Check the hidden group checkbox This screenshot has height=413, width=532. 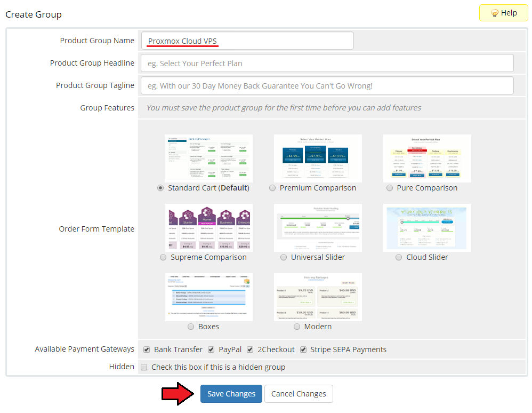[144, 367]
